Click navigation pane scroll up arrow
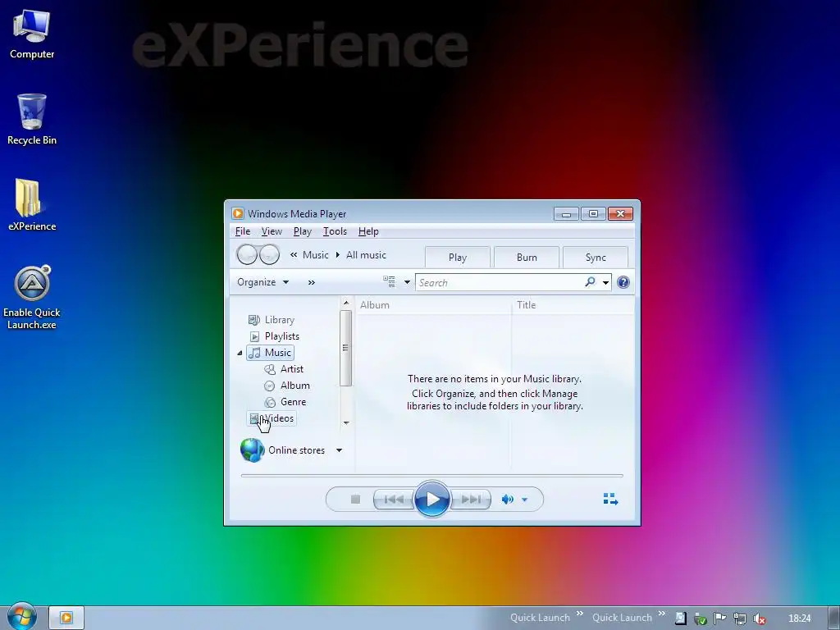The image size is (840, 630). coord(346,304)
